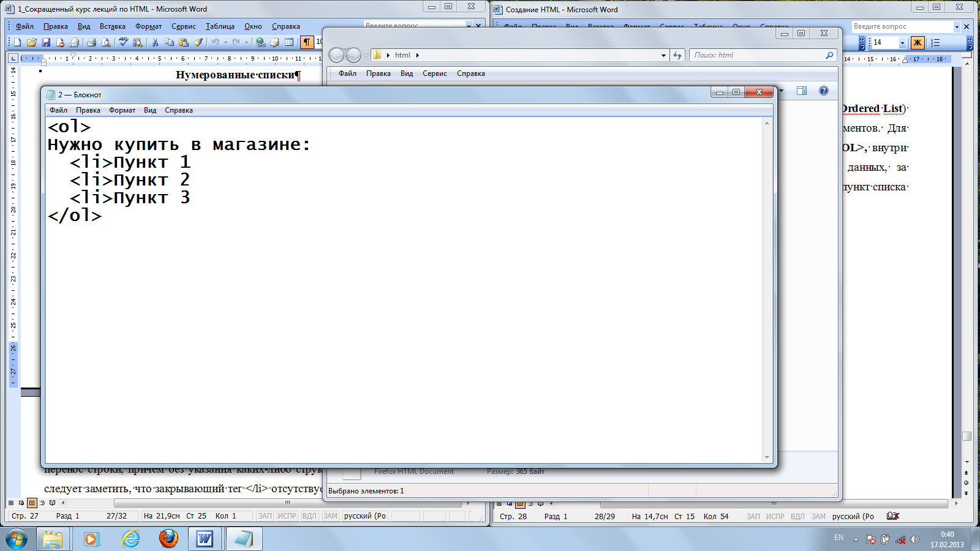Open Research book icon in left Word toolbar

[138, 42]
